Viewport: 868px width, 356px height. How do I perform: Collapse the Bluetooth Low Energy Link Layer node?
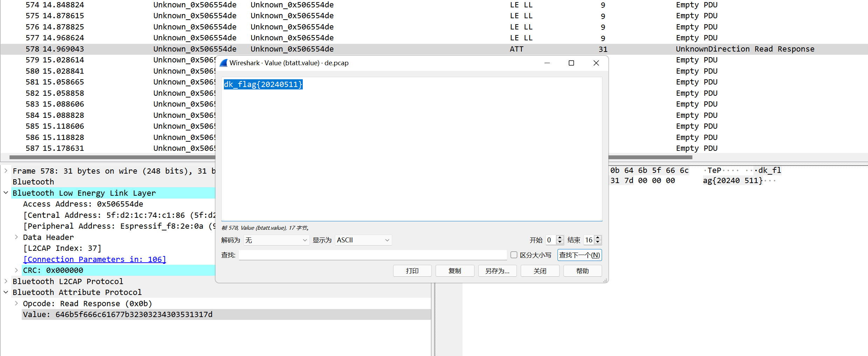coord(6,193)
